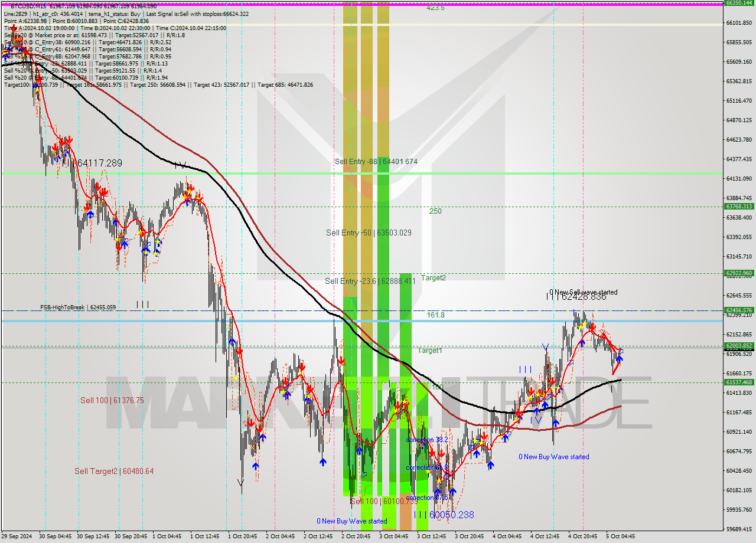This screenshot has width=756, height=543.
Task: Select 'Sell Entry -88 | 64401.674' label
Action: pyautogui.click(x=376, y=161)
